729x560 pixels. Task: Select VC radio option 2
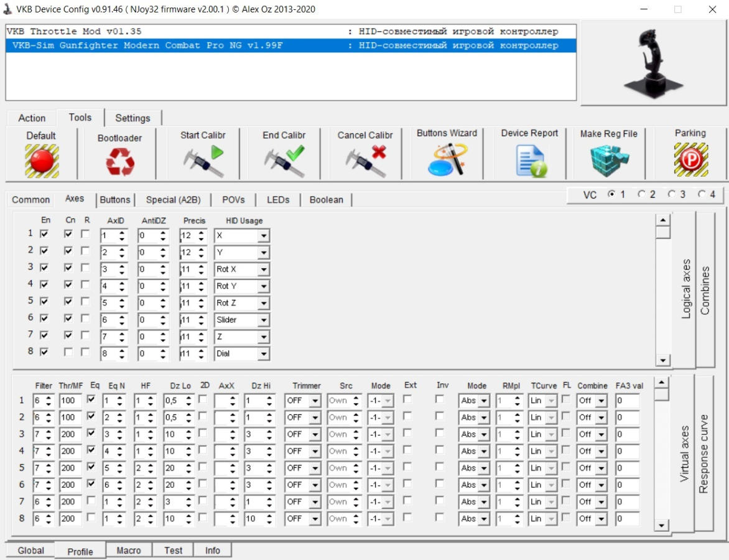point(641,195)
